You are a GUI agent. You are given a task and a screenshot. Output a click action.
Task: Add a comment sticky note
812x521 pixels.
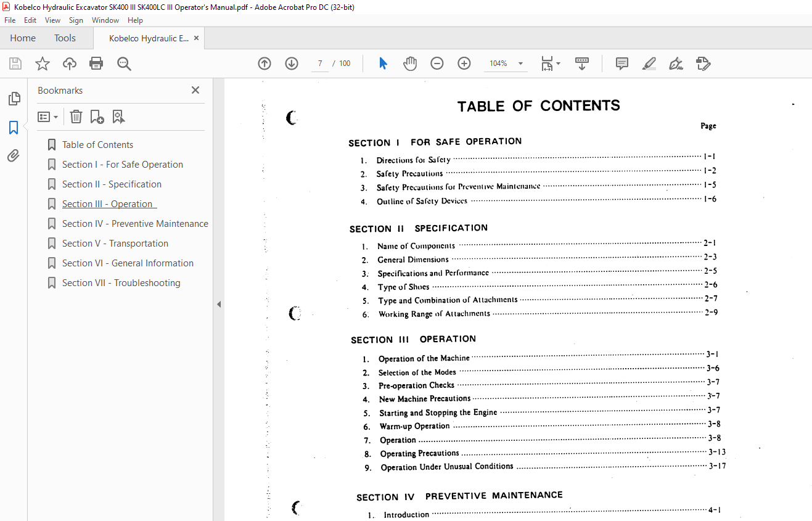[x=622, y=64]
